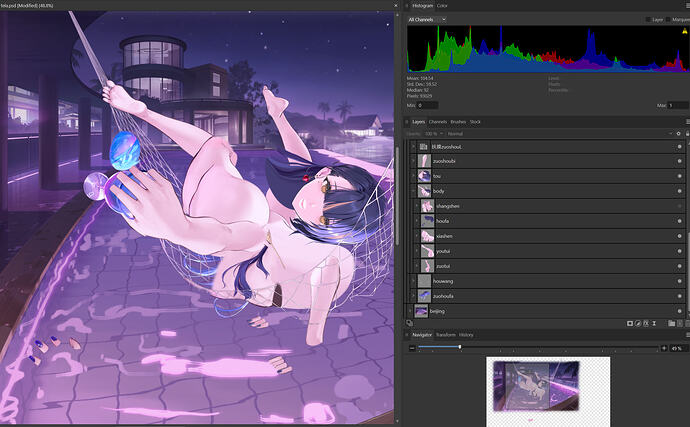The image size is (690, 427).
Task: Click Navigator zoom in plus button
Action: [664, 348]
